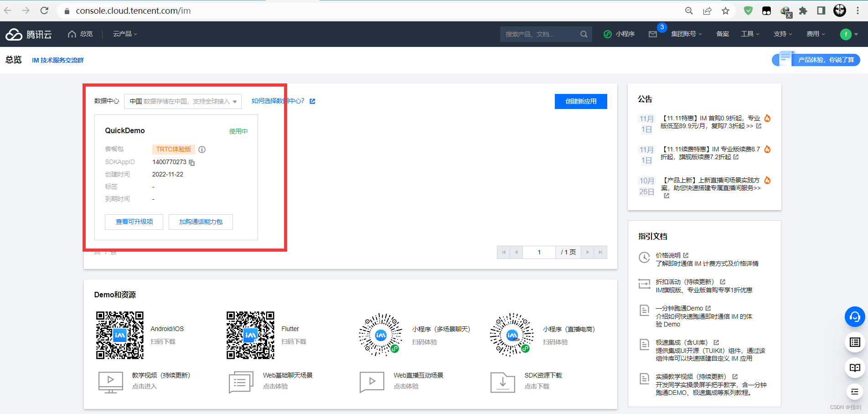Open the 11.11续费特惠 announcement
Screen dimensions: 868x414
pos(711,153)
